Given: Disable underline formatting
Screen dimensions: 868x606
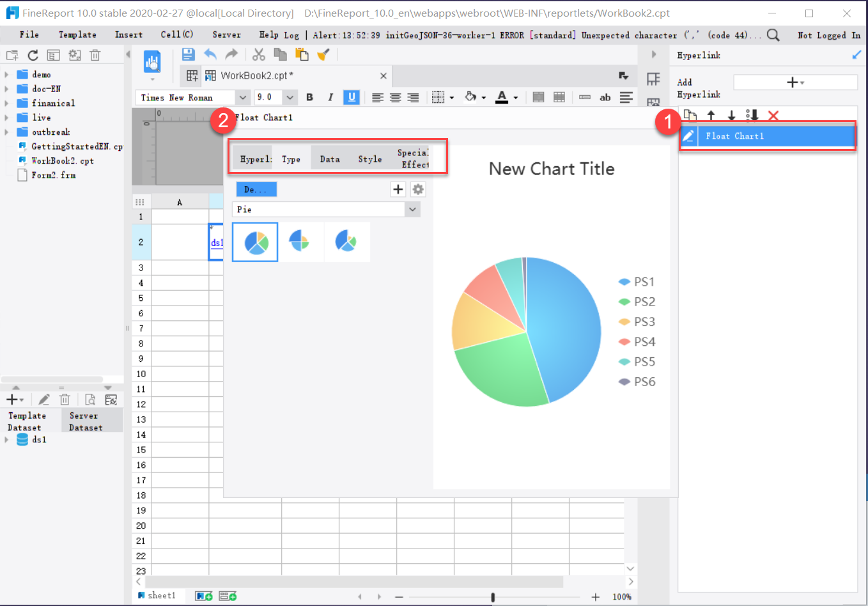Looking at the screenshot, I should click(x=352, y=97).
